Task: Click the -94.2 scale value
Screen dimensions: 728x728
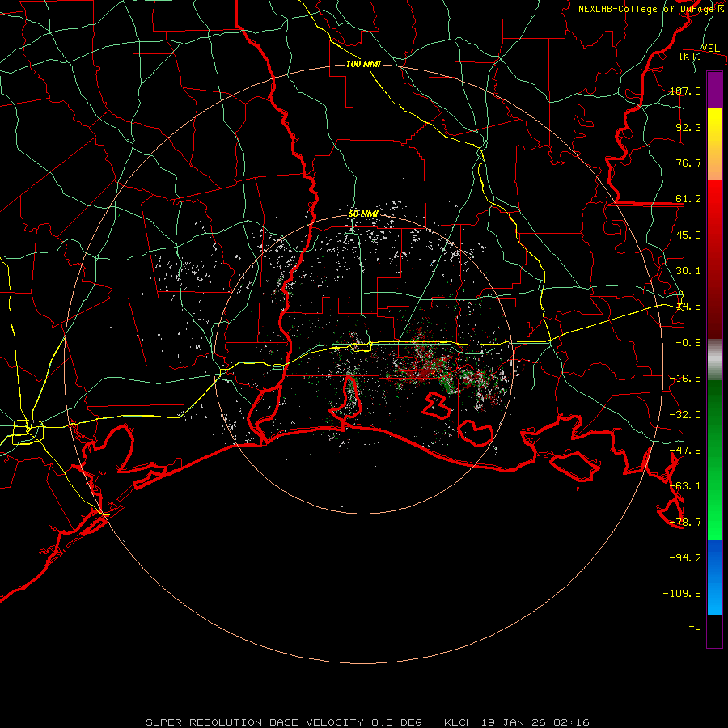Action: (685, 557)
